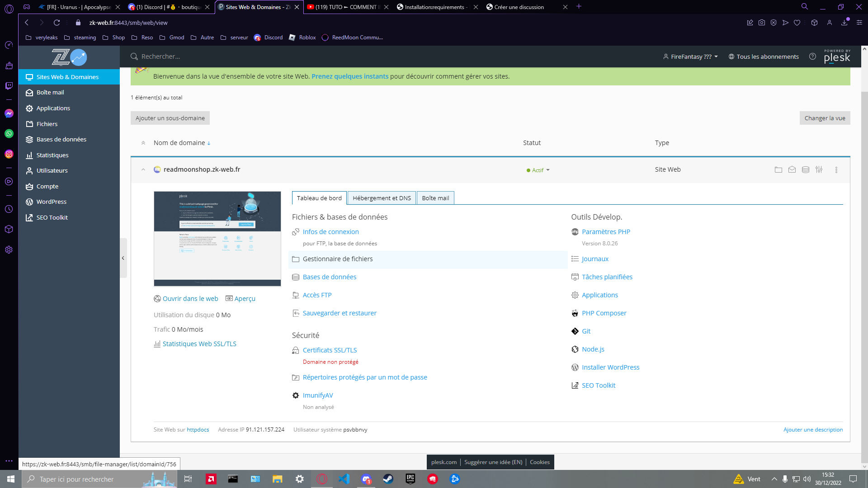Open Statistiques in sidebar
The height and width of the screenshot is (488, 868).
coord(69,155)
